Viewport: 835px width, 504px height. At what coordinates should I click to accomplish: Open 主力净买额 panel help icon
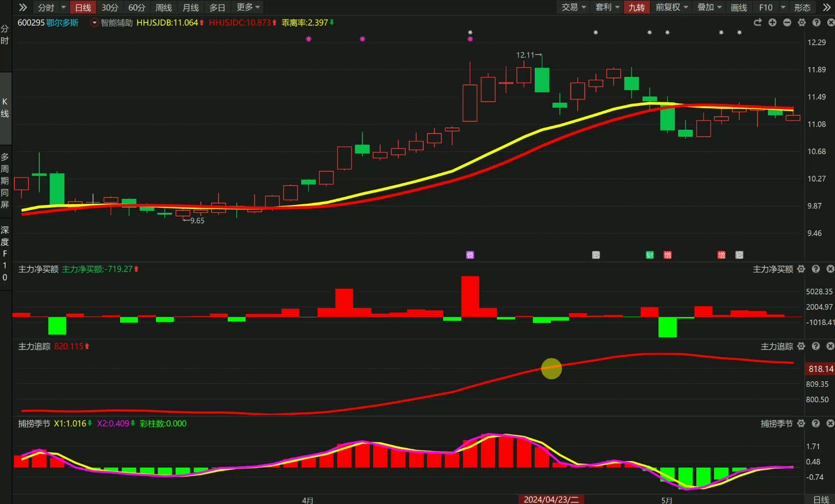(x=816, y=269)
